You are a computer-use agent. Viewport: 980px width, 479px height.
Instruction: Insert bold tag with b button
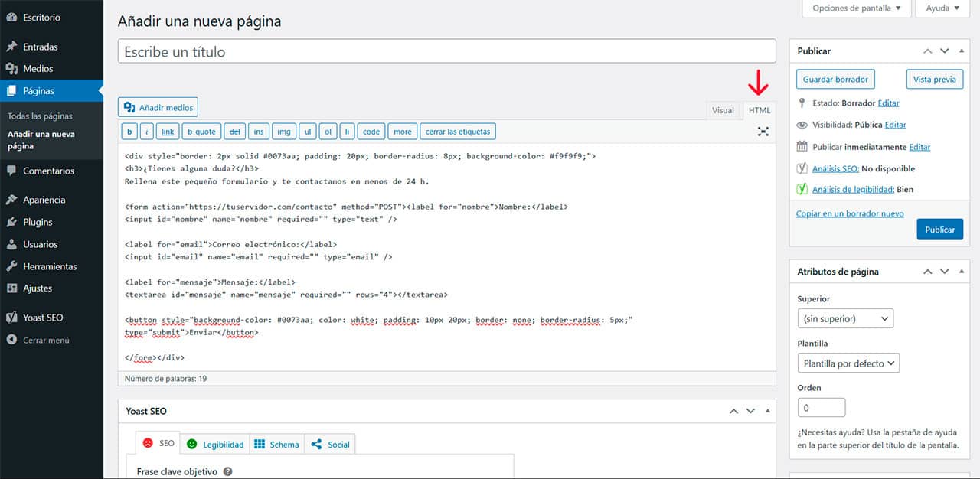(x=130, y=132)
